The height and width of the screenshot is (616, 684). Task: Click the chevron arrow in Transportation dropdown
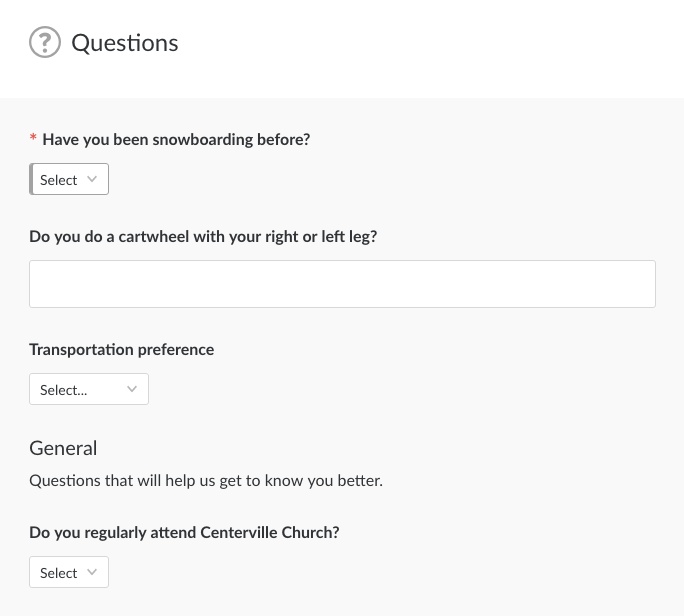(x=132, y=390)
